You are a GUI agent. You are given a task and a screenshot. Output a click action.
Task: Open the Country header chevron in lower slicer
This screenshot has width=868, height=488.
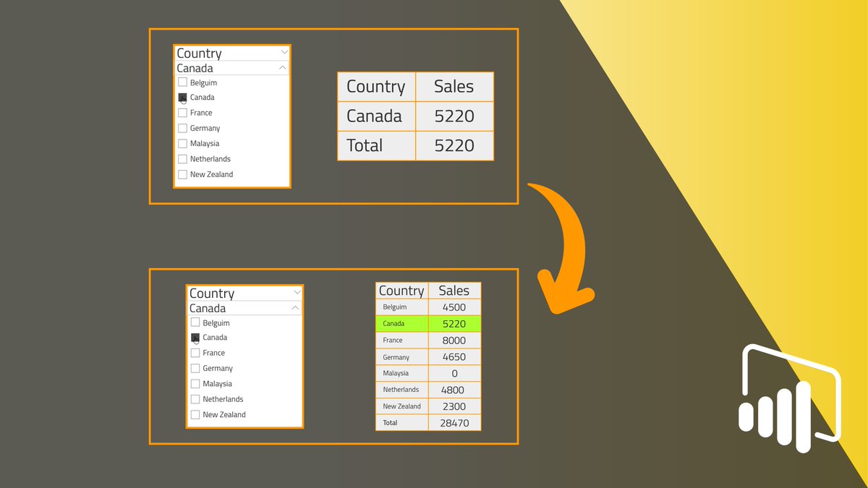297,293
